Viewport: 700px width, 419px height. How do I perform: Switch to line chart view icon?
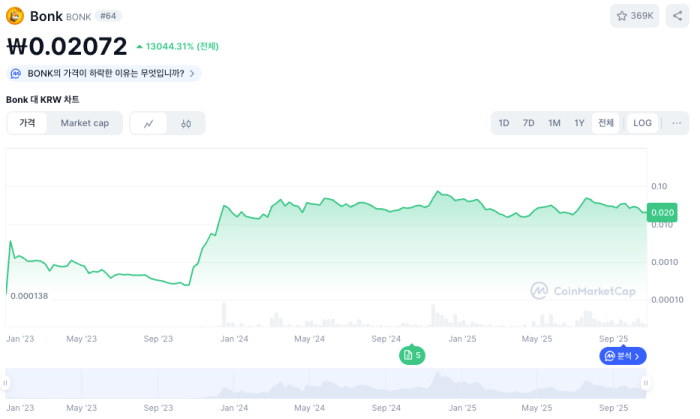[x=149, y=123]
